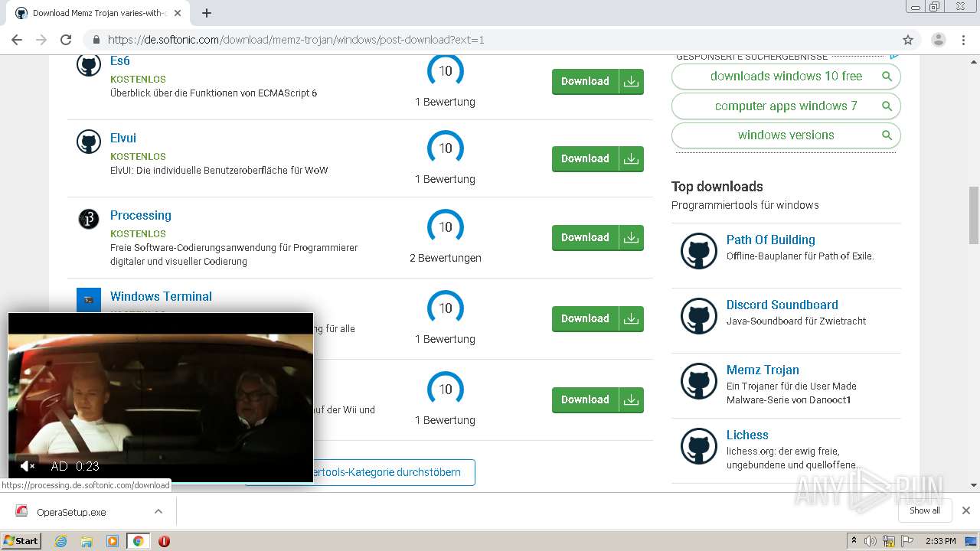Click the sponsored results ad info icon
The height and width of the screenshot is (551, 980).
(x=894, y=56)
